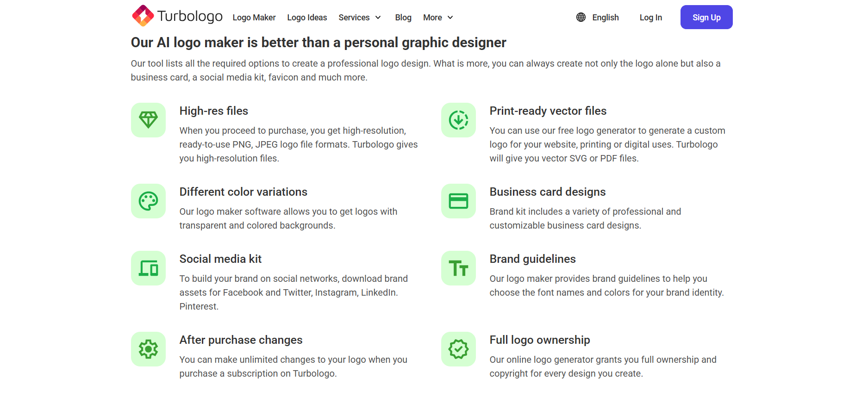868x397 pixels.
Task: Click the typography Brand guidelines icon
Action: tap(458, 268)
